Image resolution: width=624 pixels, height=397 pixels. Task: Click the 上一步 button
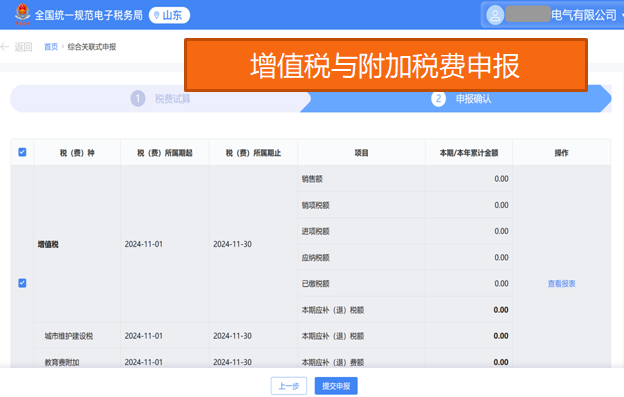(289, 386)
